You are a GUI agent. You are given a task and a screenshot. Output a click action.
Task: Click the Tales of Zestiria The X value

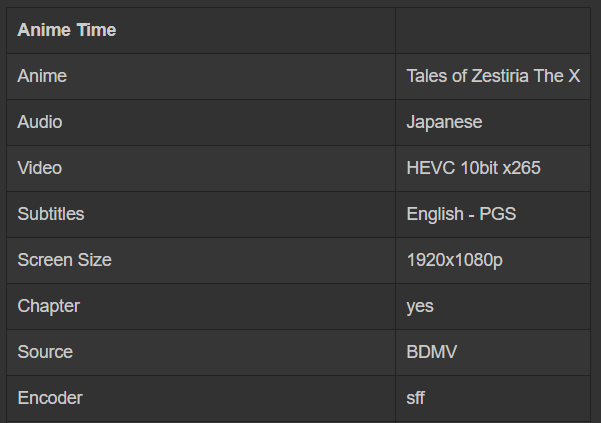(x=493, y=76)
